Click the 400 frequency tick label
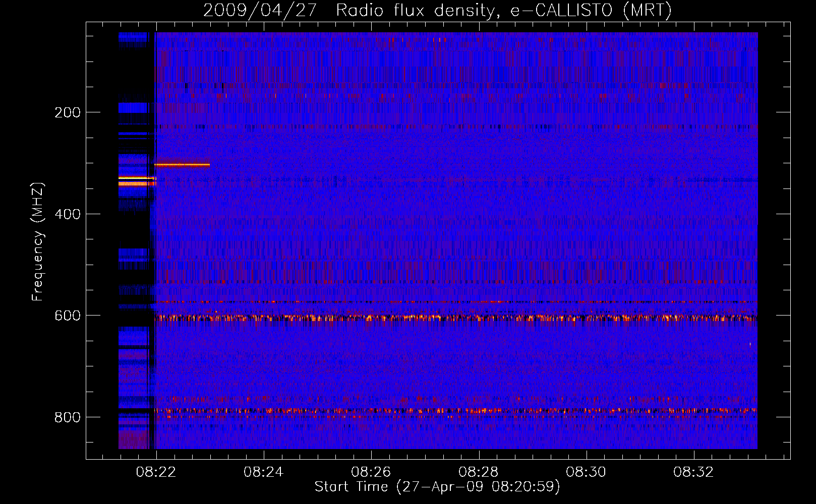Image resolution: width=816 pixels, height=504 pixels. 67,214
